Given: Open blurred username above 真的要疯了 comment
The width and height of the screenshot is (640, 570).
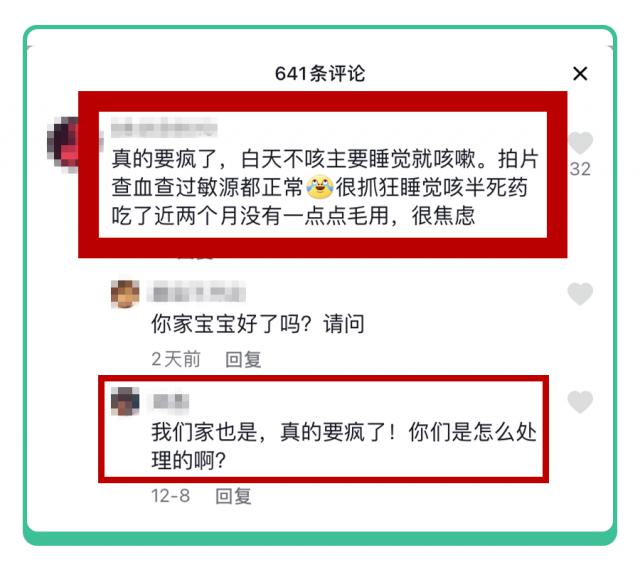Looking at the screenshot, I should (164, 127).
